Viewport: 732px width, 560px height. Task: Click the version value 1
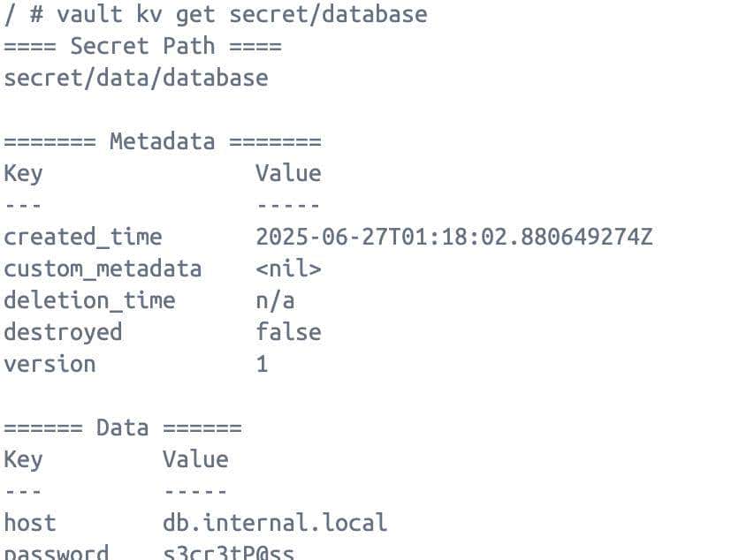263,364
